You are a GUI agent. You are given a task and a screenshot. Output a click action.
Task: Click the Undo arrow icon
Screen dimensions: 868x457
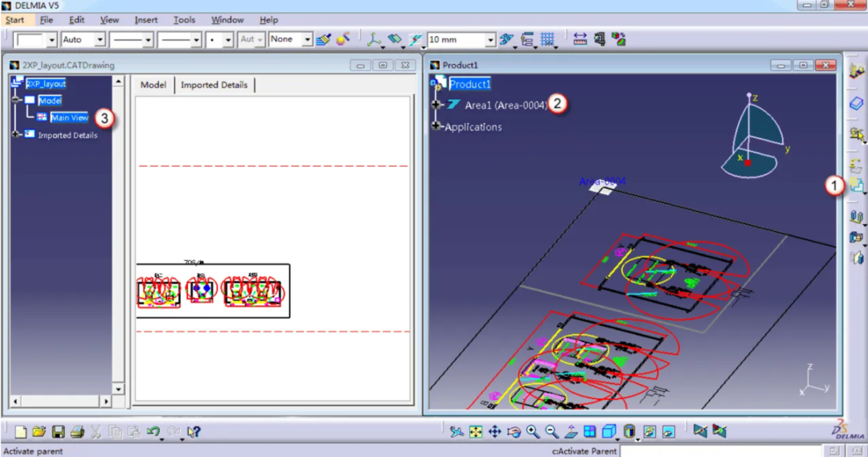pos(154,431)
